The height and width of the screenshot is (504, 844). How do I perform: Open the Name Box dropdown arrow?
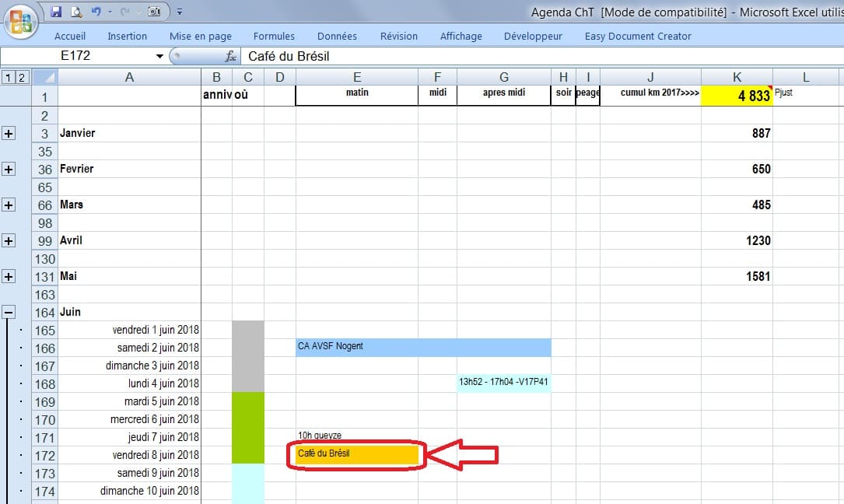click(160, 56)
